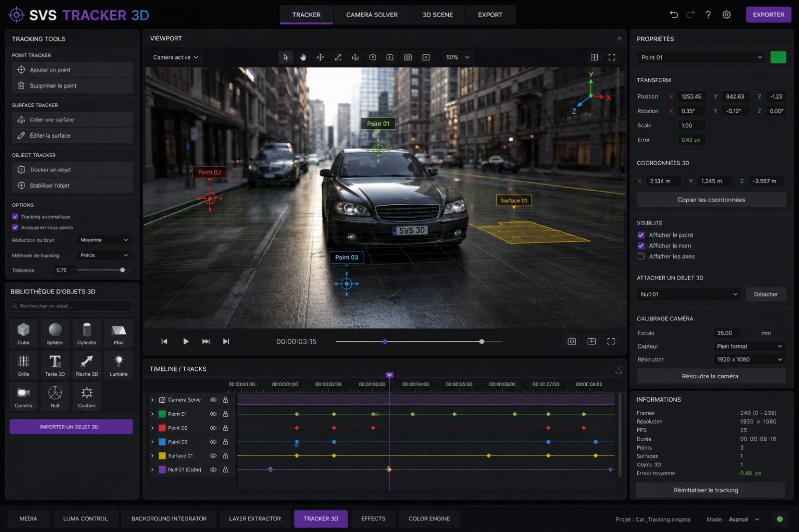Open Méthode de tracking dropdown

pyautogui.click(x=104, y=255)
